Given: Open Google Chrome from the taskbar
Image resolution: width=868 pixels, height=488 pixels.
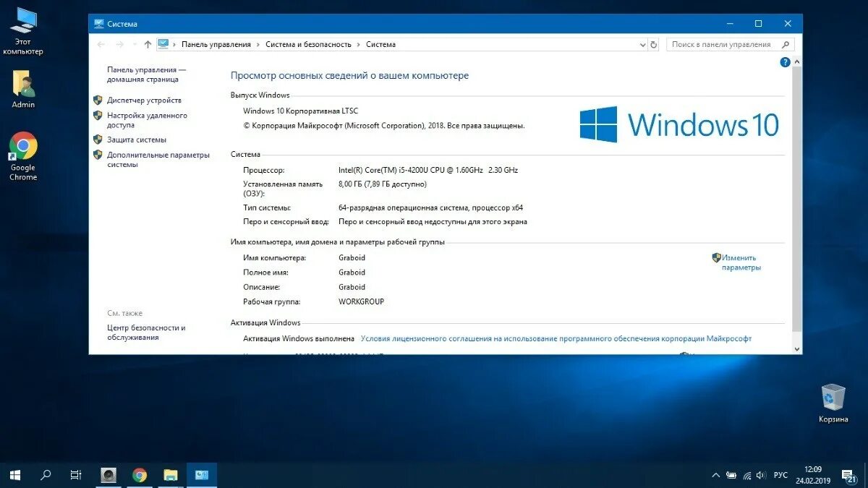Looking at the screenshot, I should click(140, 475).
